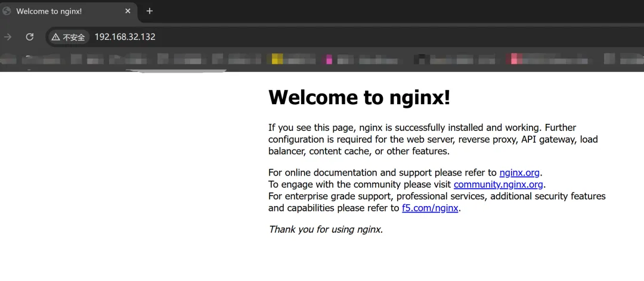The image size is (644, 281).
Task: Close the Welcome to nginx! tab
Action: click(x=128, y=11)
